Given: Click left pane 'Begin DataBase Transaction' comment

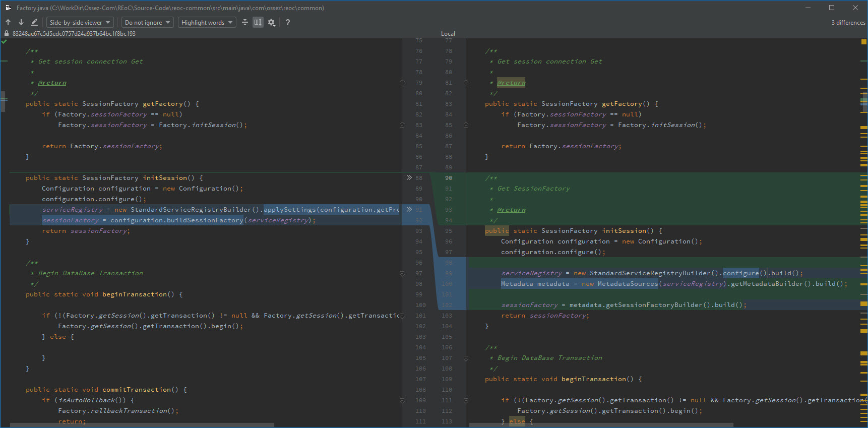Looking at the screenshot, I should pos(91,273).
